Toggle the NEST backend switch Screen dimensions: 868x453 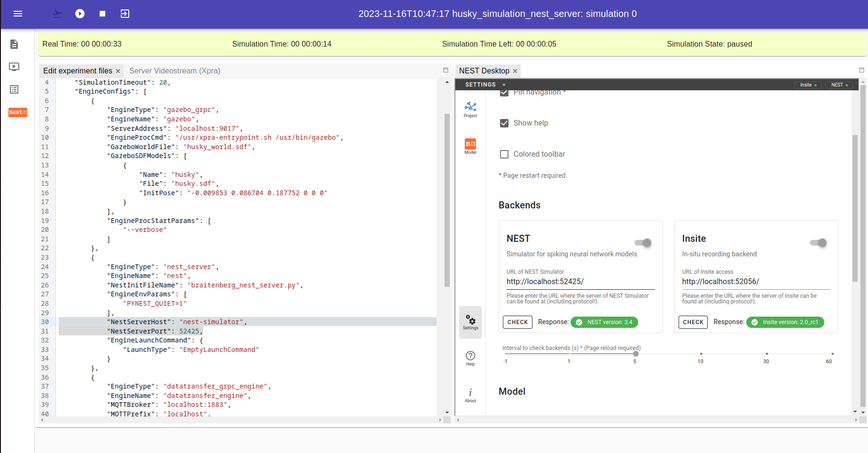[x=643, y=243]
